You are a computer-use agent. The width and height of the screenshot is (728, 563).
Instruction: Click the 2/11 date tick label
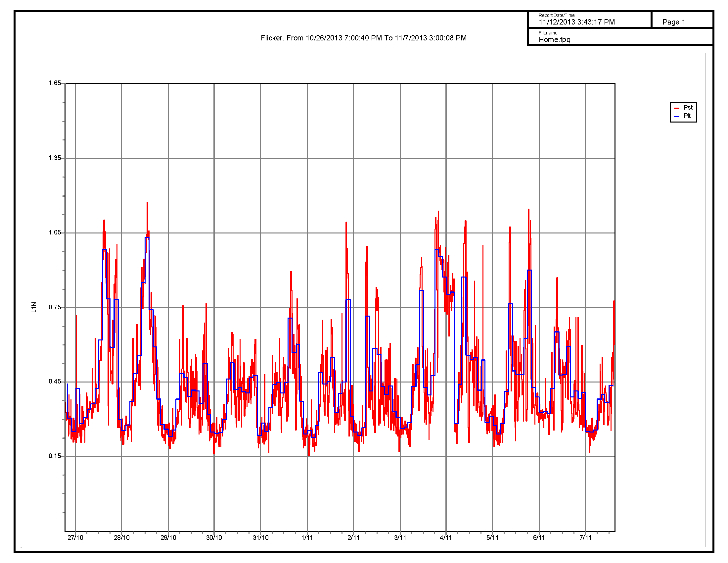click(353, 537)
